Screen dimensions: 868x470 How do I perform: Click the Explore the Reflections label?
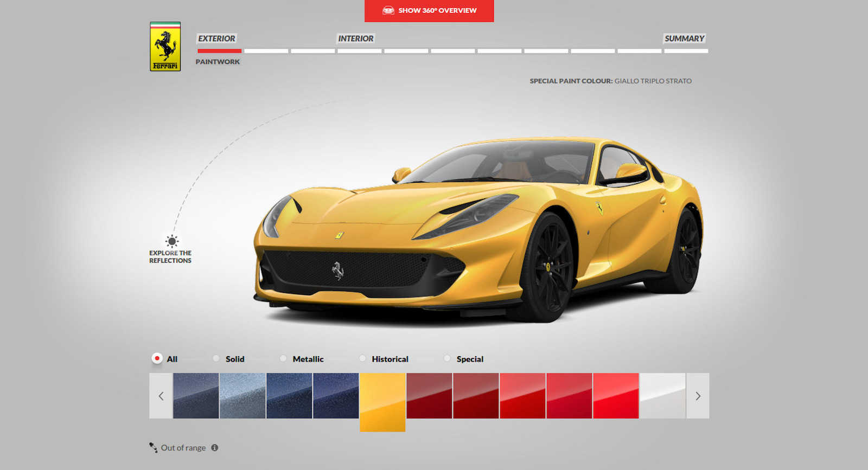(x=170, y=256)
